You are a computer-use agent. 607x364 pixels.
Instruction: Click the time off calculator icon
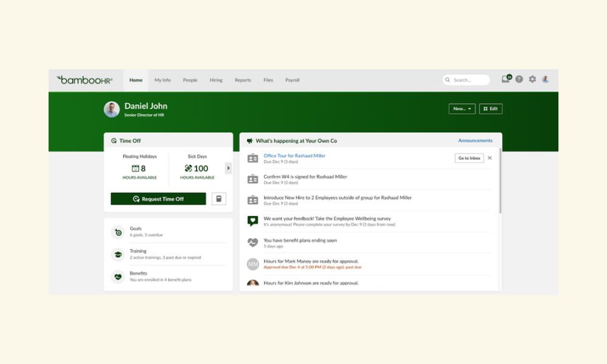click(219, 199)
